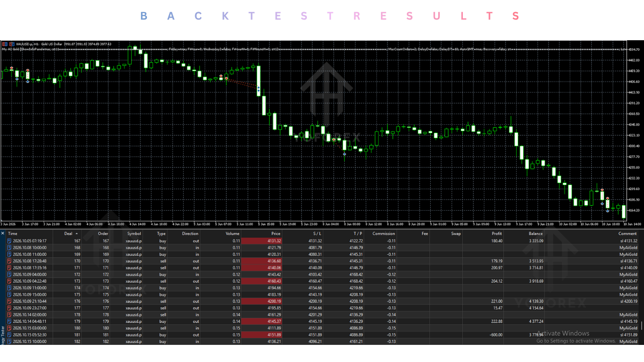644x362 pixels.
Task: Click the Swap column header
Action: (x=456, y=233)
